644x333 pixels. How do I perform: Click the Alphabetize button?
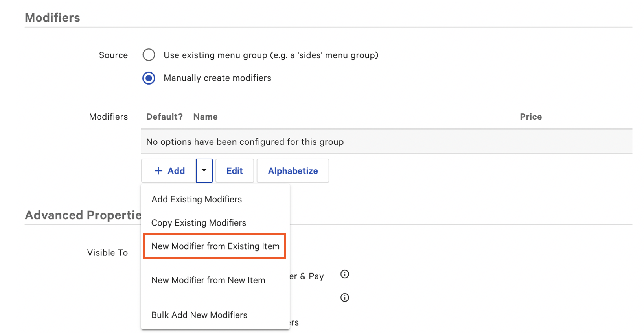click(x=293, y=171)
